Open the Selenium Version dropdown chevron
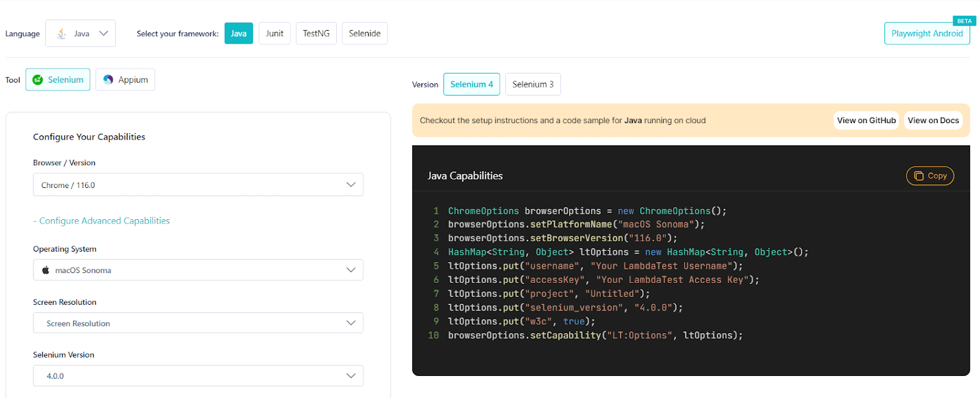This screenshot has height=398, width=980. tap(351, 376)
